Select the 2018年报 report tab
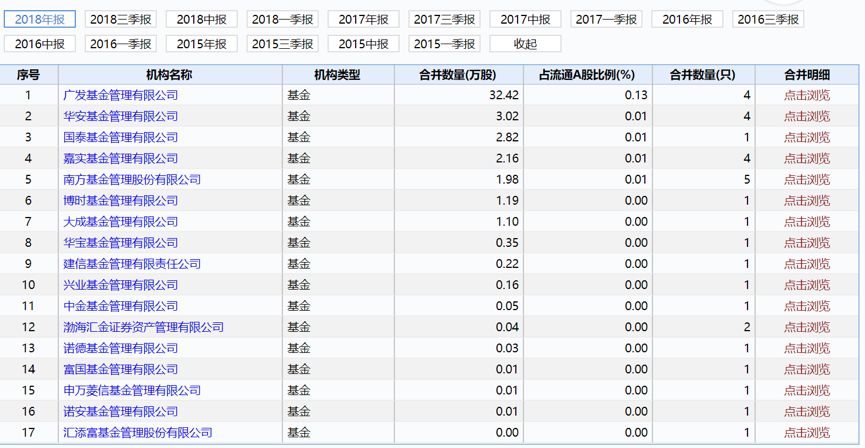Viewport: 865px width, 448px height. tap(40, 19)
